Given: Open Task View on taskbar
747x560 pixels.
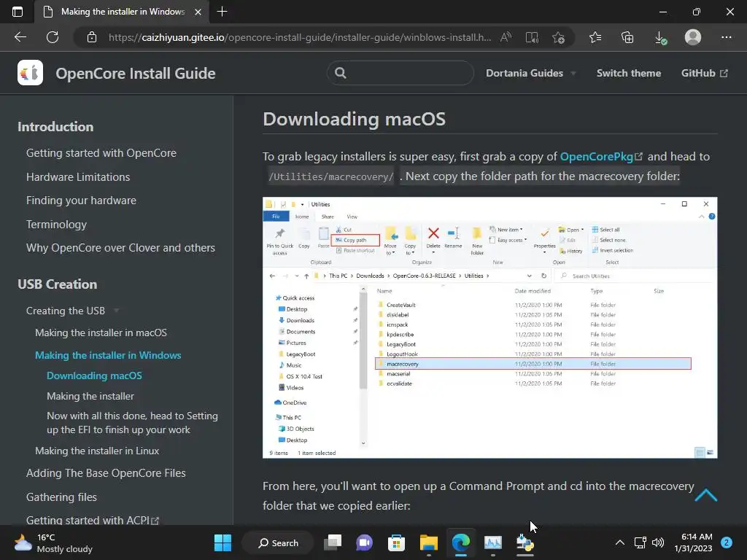Looking at the screenshot, I should click(x=333, y=542).
